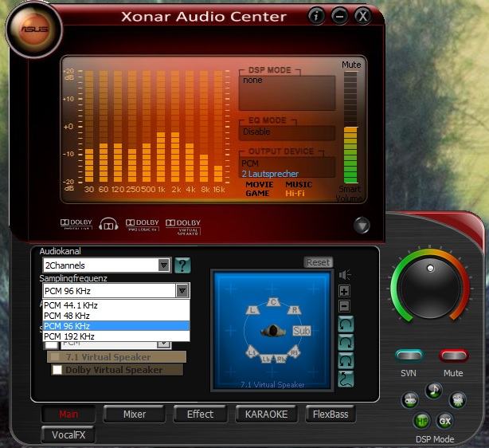Toggle the SVN smart volume switch
489x448 pixels.
(409, 356)
